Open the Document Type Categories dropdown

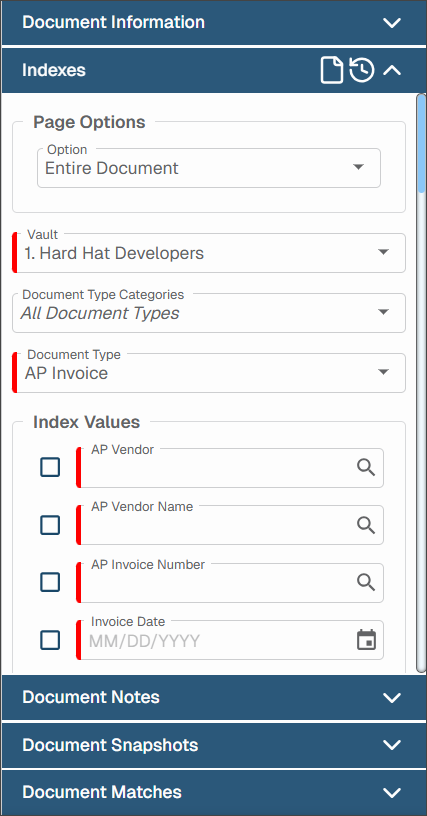[209, 313]
